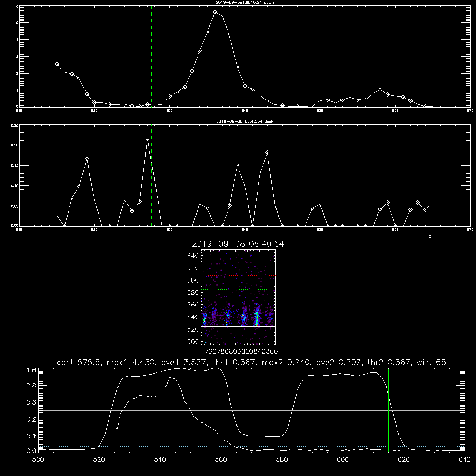The height and width of the screenshot is (476, 476).
Task: Select the spectrogram image with colored bursts
Action: coord(238,297)
